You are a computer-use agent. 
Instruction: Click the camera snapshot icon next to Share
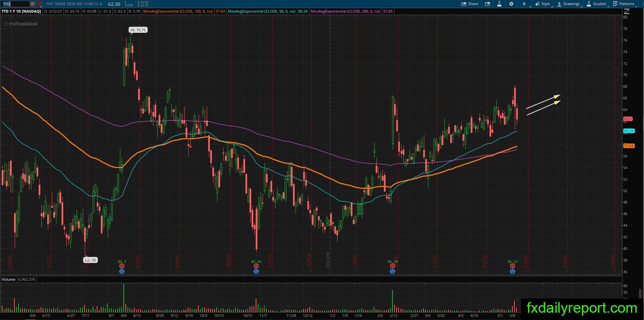pyautogui.click(x=487, y=4)
